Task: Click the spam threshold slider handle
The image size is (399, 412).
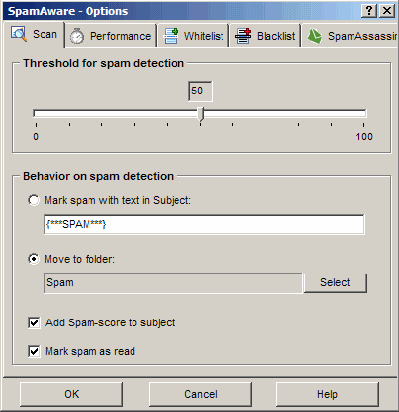Action: [200, 114]
